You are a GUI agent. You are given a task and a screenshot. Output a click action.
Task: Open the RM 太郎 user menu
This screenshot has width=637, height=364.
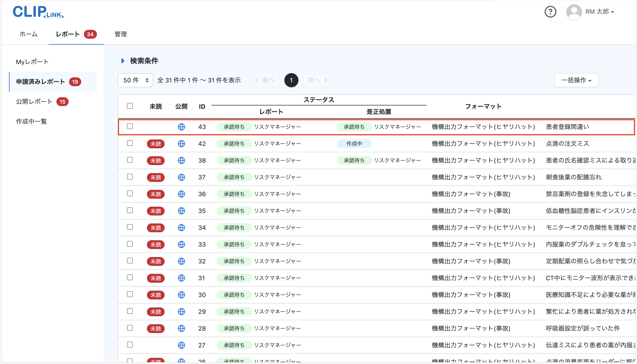600,11
